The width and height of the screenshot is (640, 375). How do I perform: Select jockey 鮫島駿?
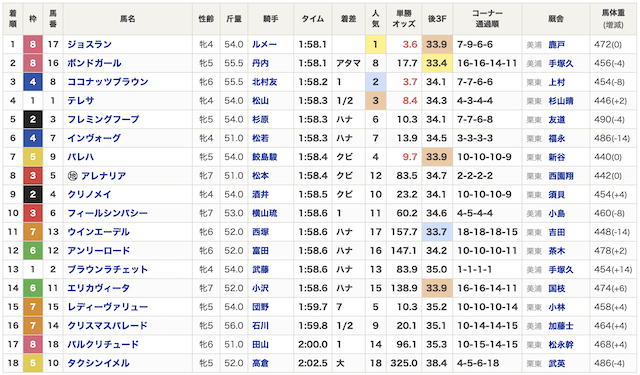(x=264, y=157)
